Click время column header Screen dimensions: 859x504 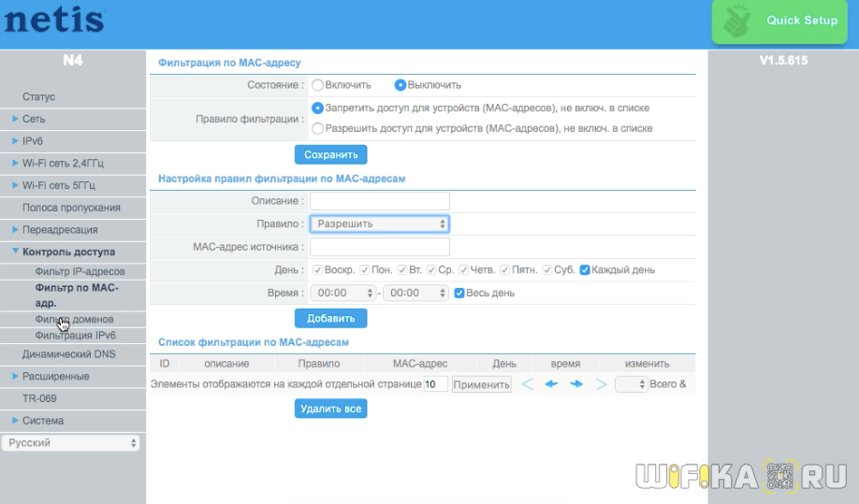[565, 364]
